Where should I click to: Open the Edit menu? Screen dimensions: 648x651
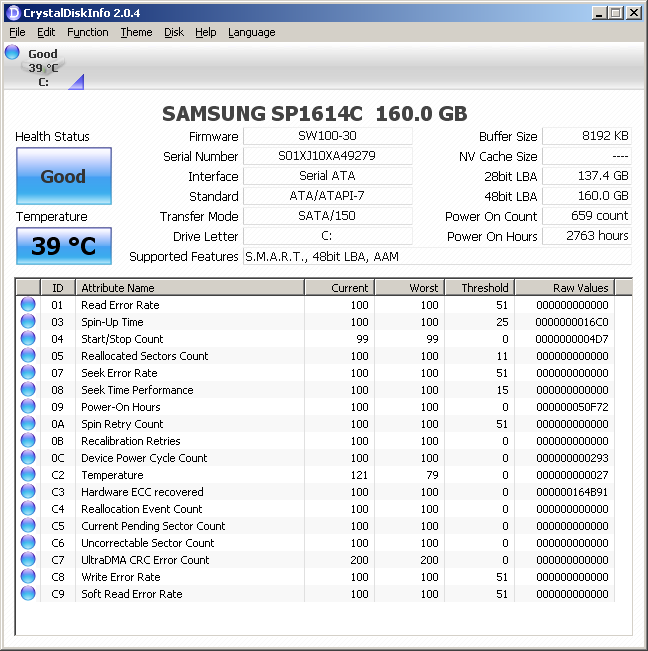pos(46,32)
